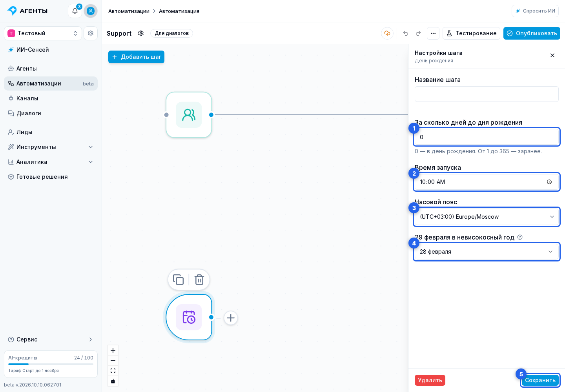Expand the Аналитика menu

click(x=51, y=162)
